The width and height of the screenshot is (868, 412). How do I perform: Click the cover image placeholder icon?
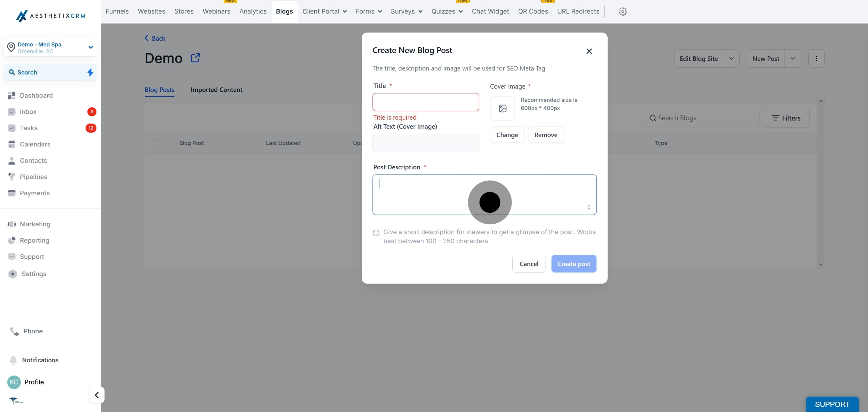pyautogui.click(x=502, y=109)
